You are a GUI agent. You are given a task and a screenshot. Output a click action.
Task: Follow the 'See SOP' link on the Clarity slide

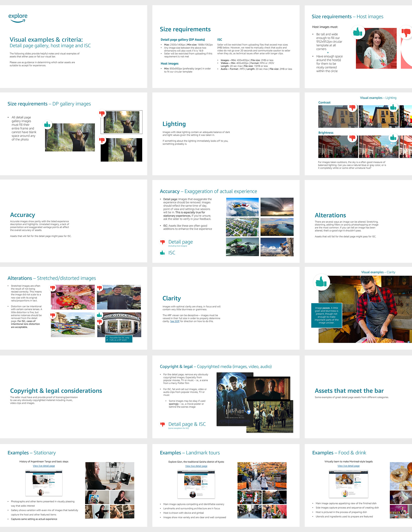175,321
